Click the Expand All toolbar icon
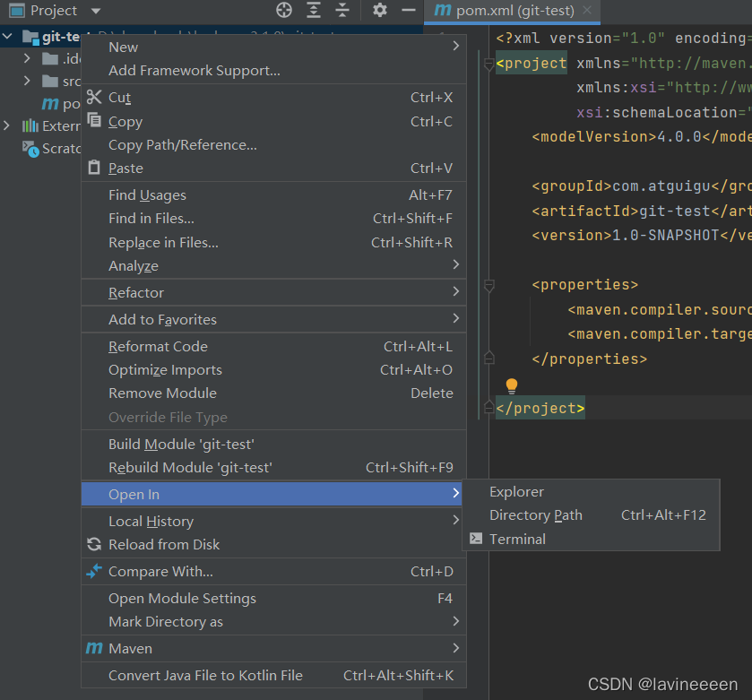The height and width of the screenshot is (700, 752). pos(314,10)
